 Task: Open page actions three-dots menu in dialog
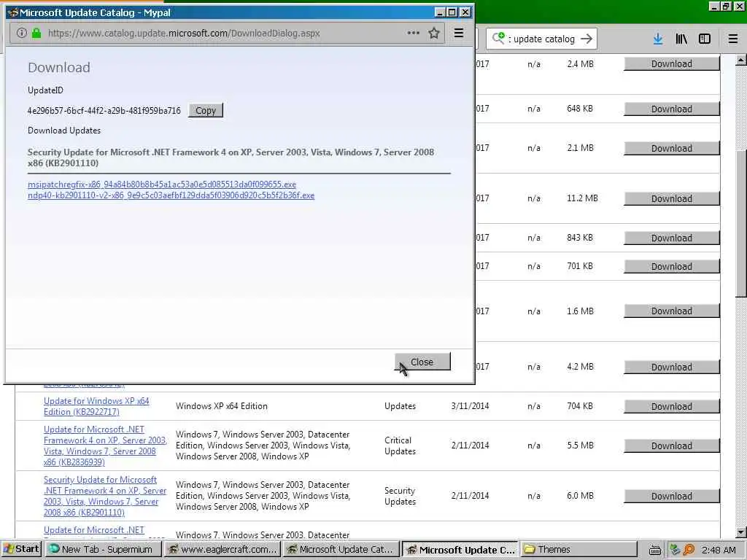click(413, 33)
